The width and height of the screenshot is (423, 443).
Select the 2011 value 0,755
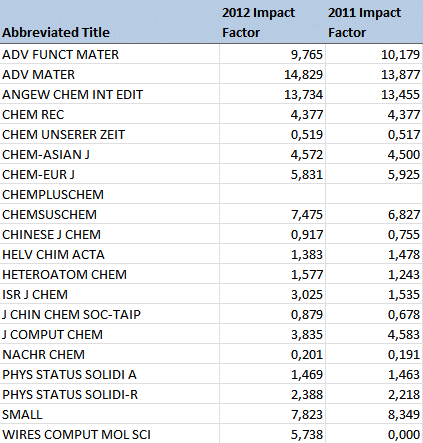pyautogui.click(x=404, y=235)
